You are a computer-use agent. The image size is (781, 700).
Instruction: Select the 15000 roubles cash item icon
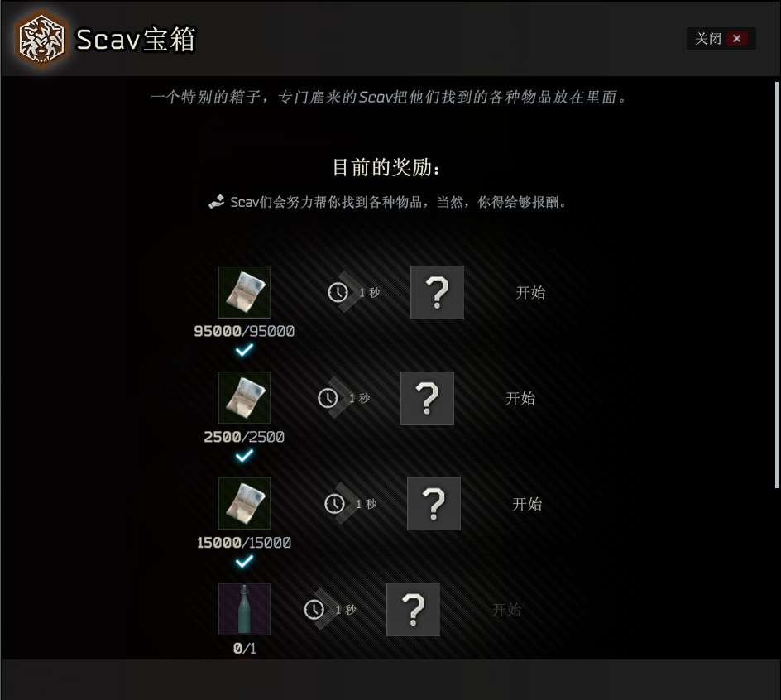(244, 503)
